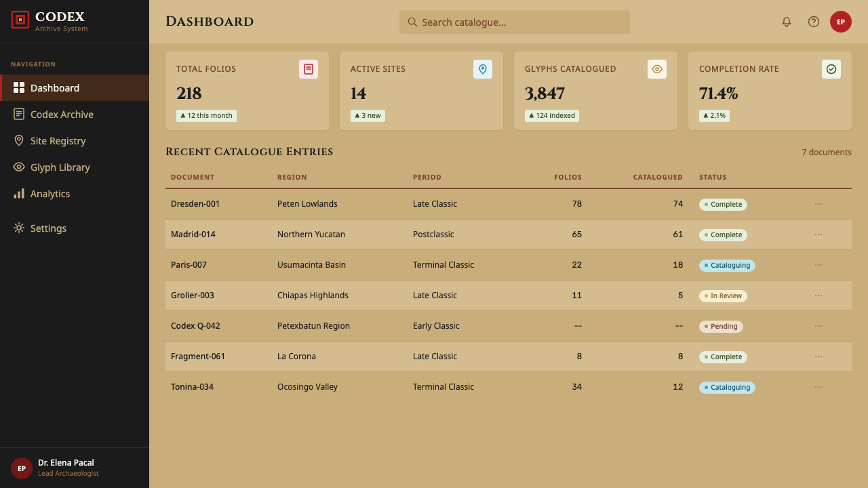Click the La Corona region cell

pyautogui.click(x=296, y=356)
